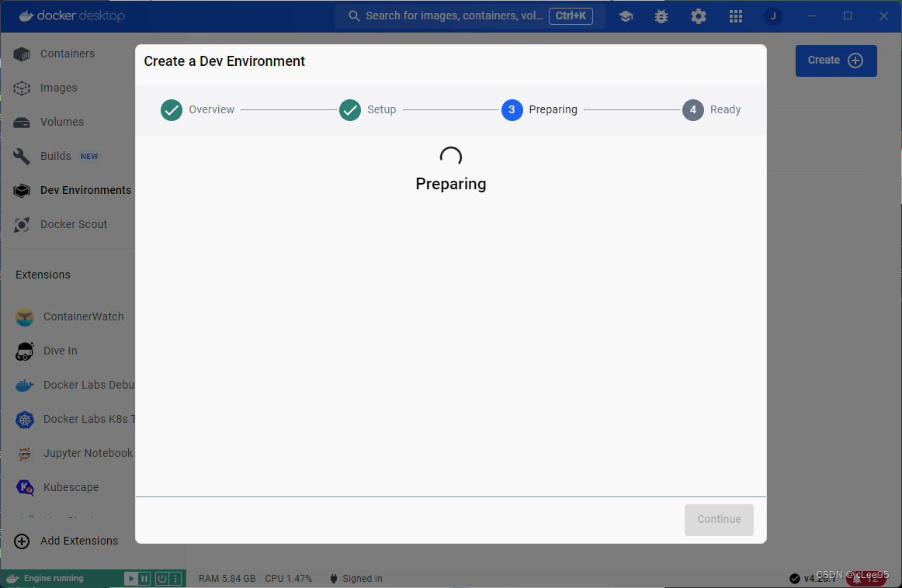Click the Volumes label in sidebar
902x588 pixels.
pos(62,122)
